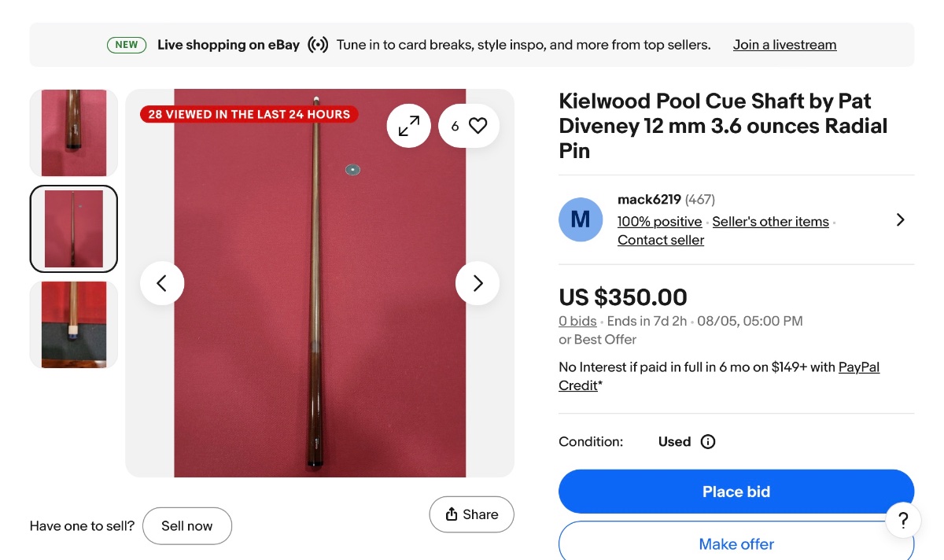Select the full cue shaft thumbnail
The image size is (944, 560).
click(74, 229)
